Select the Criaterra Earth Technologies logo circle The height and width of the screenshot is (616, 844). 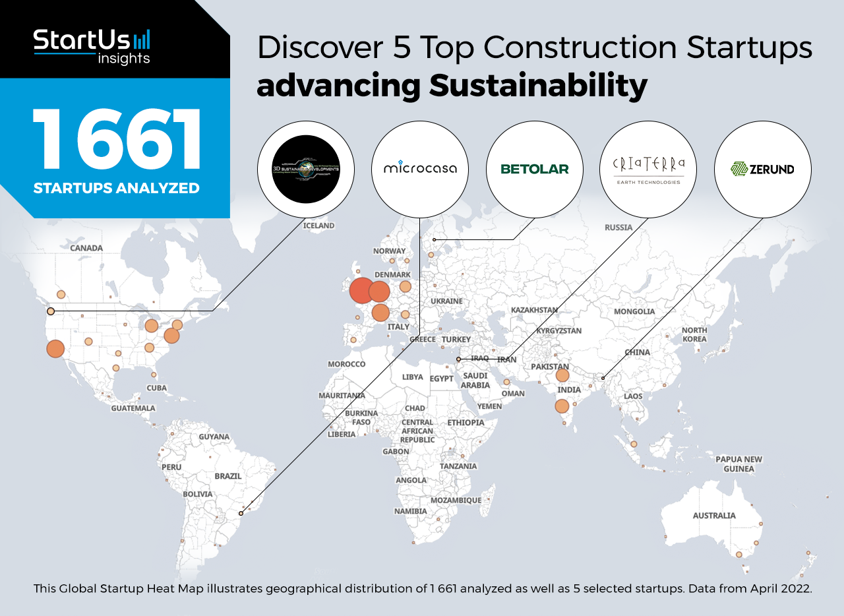[x=648, y=169]
